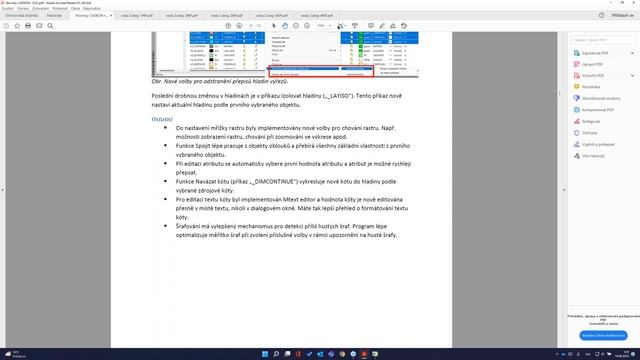This screenshot has height=360, width=640.
Task: Click the page number field in toolbar
Action: tap(251, 26)
